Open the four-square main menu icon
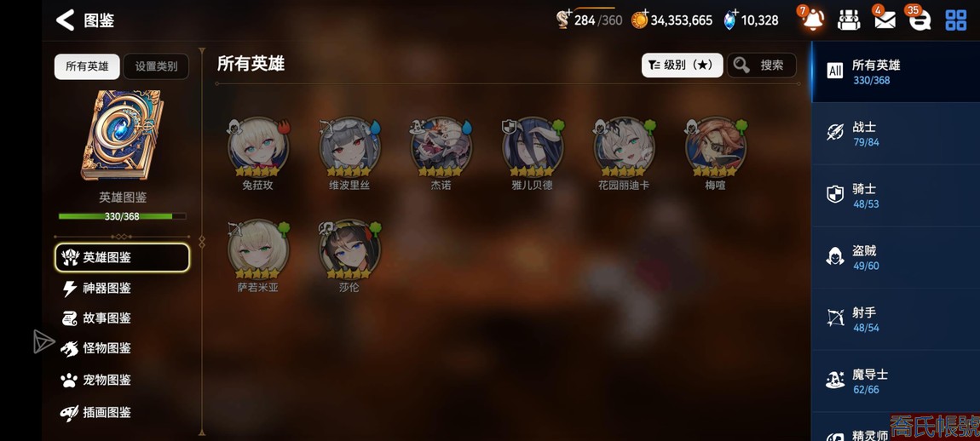 [x=955, y=20]
